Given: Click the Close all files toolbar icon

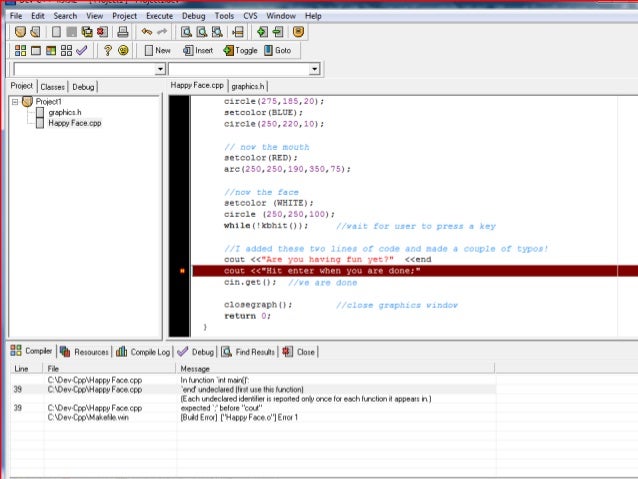Looking at the screenshot, I should tap(102, 32).
